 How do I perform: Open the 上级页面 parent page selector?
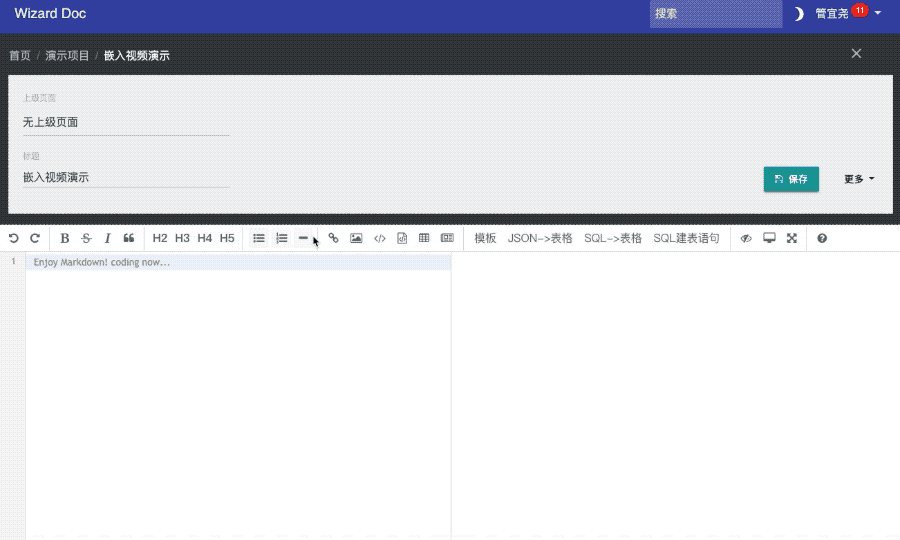(x=126, y=122)
